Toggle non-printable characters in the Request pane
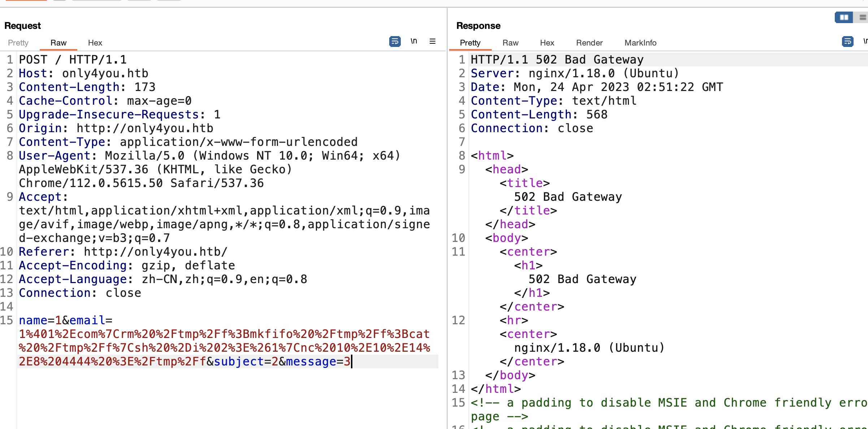Image resolution: width=868 pixels, height=429 pixels. point(414,41)
